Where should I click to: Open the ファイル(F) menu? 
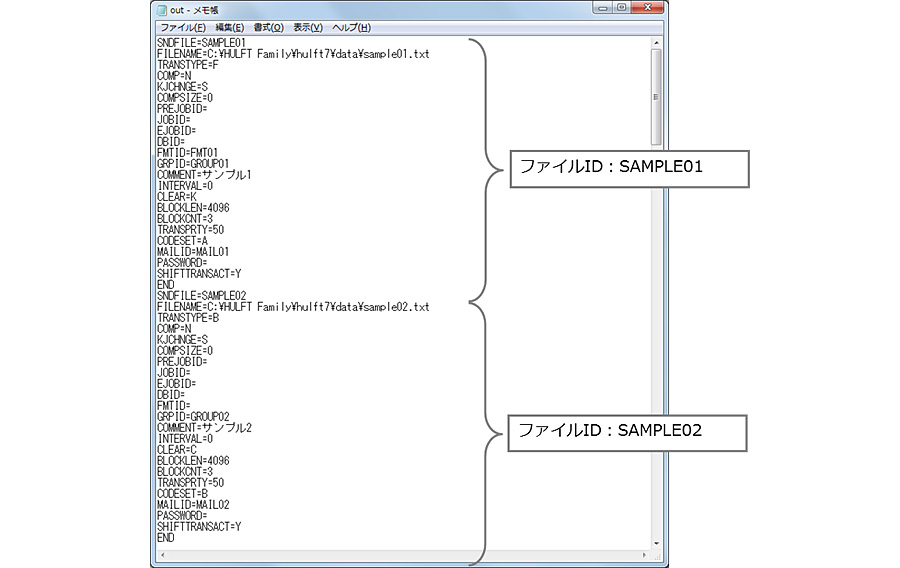[182, 27]
